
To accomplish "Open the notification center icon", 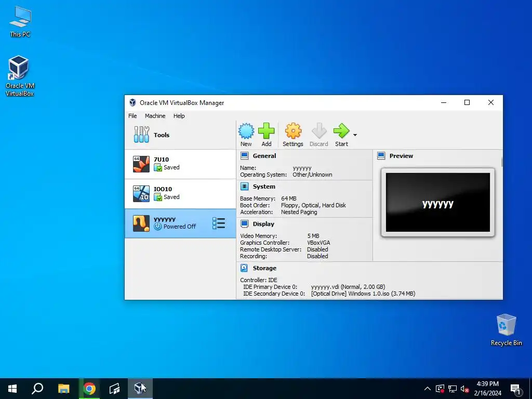I will 516,389.
